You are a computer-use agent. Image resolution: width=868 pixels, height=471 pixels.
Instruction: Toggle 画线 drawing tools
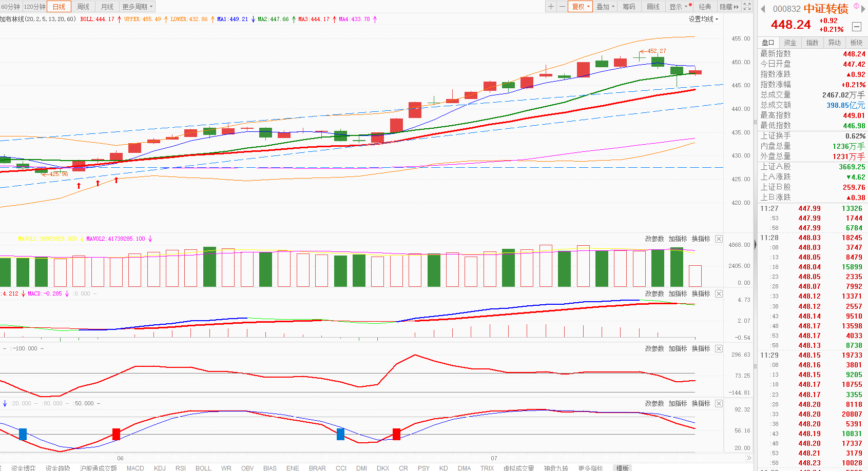tap(653, 7)
